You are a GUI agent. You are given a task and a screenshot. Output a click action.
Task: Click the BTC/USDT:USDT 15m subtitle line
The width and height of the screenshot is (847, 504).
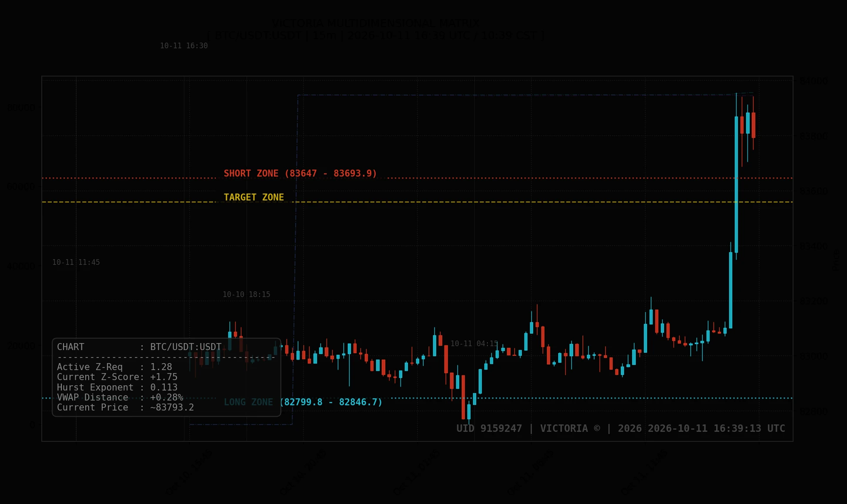[376, 35]
